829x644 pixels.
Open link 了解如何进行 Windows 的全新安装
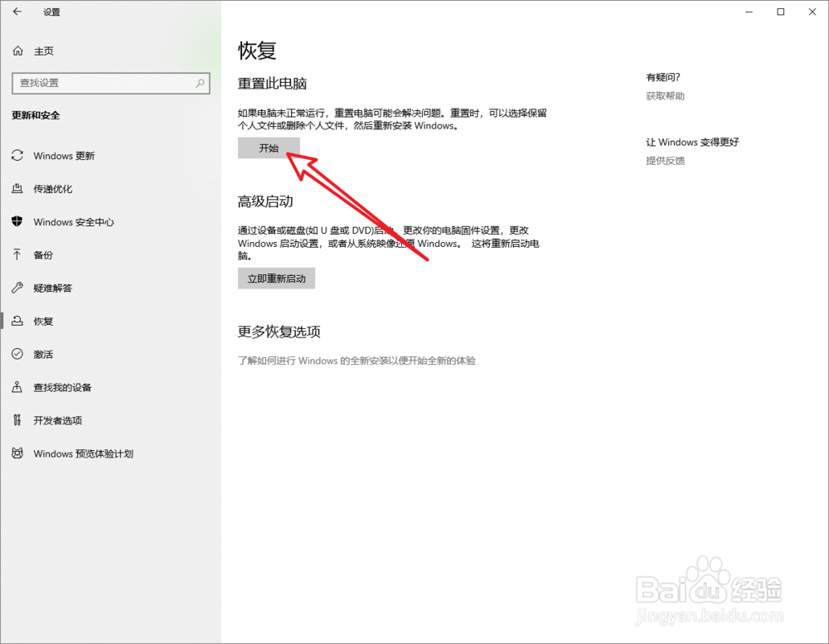point(356,361)
